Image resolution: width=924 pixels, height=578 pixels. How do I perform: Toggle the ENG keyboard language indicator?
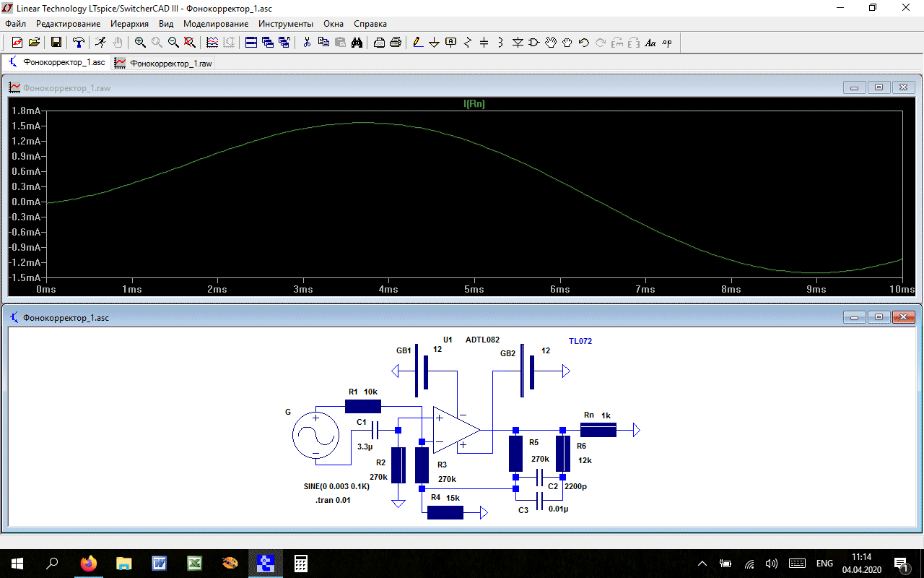coord(824,564)
